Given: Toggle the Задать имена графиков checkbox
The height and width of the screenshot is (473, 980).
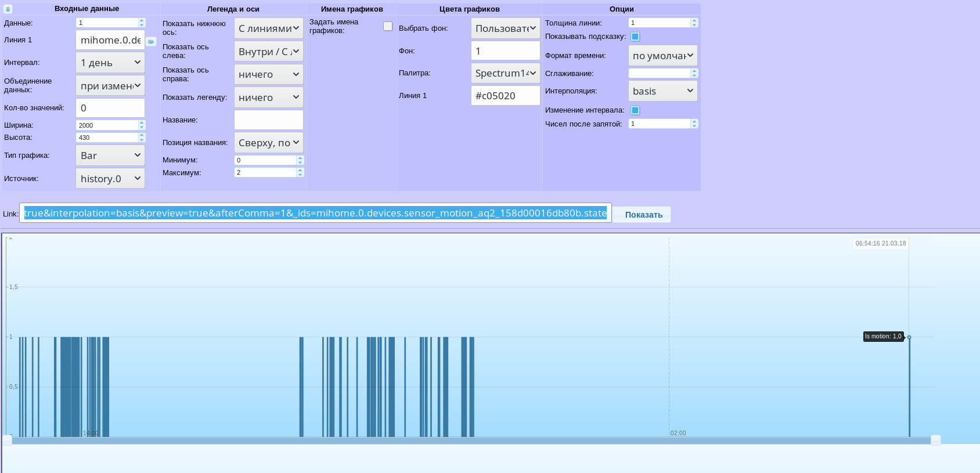Looking at the screenshot, I should pos(388,26).
